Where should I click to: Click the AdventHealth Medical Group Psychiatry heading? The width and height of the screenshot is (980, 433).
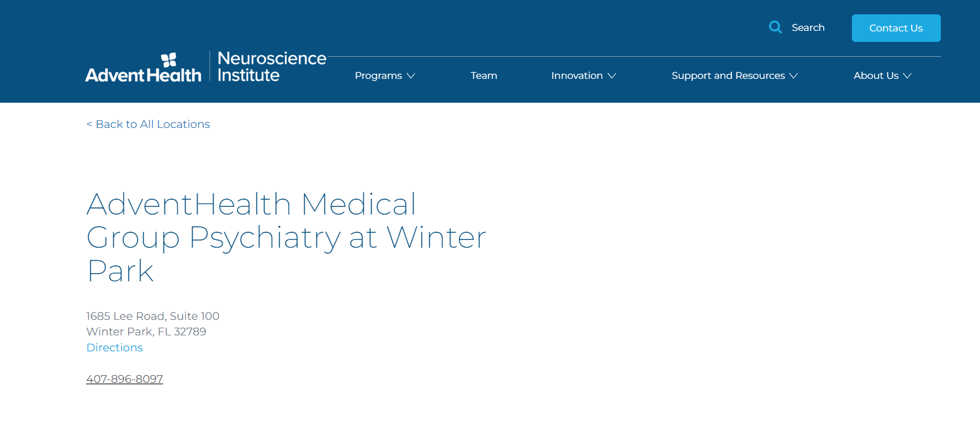point(286,237)
